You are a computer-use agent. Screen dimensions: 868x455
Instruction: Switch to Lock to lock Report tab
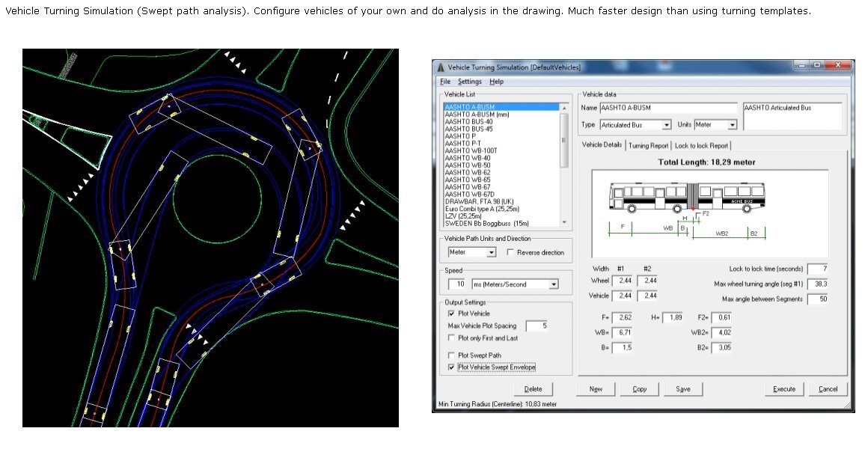(x=702, y=146)
